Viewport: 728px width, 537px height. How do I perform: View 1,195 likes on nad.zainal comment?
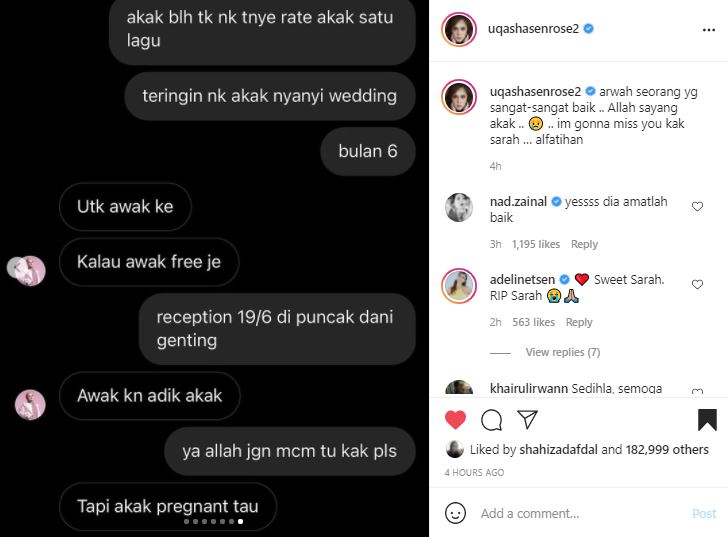click(x=536, y=244)
